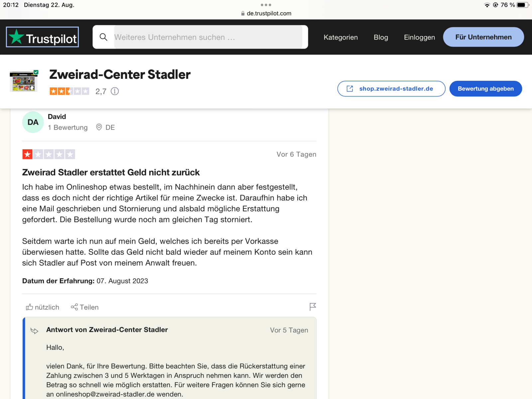Tap the battery indicator icon

coord(523,5)
